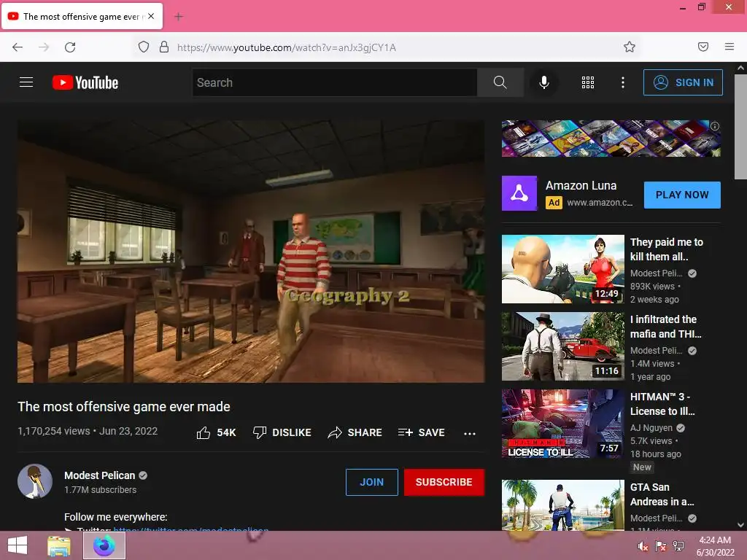Open the YouTube guide hamburger menu

(x=26, y=82)
